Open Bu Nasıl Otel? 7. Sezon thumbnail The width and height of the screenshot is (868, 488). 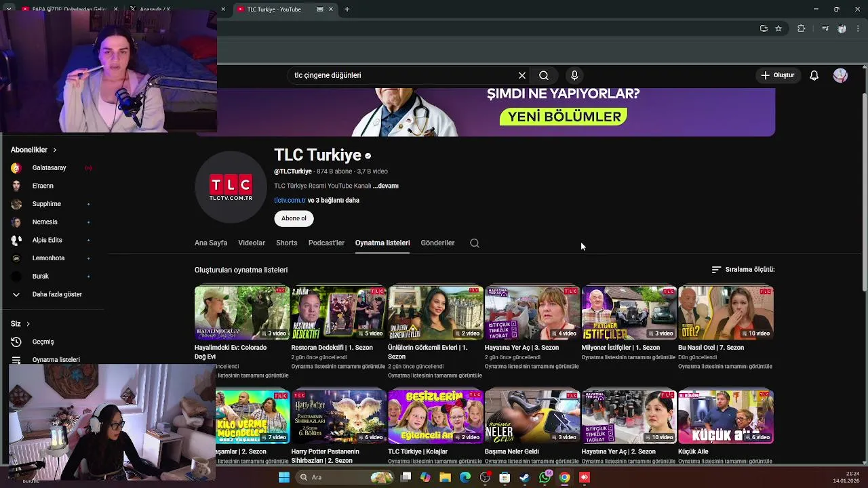(x=726, y=312)
